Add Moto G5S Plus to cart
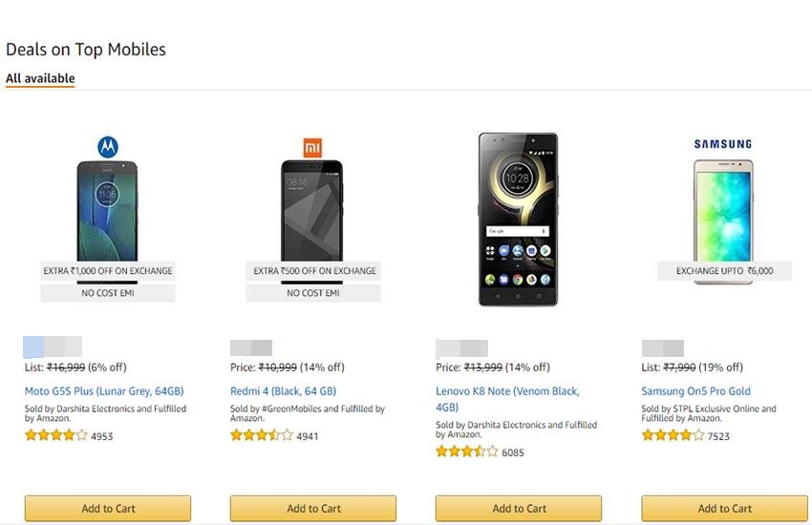The height and width of the screenshot is (525, 812). click(x=108, y=508)
